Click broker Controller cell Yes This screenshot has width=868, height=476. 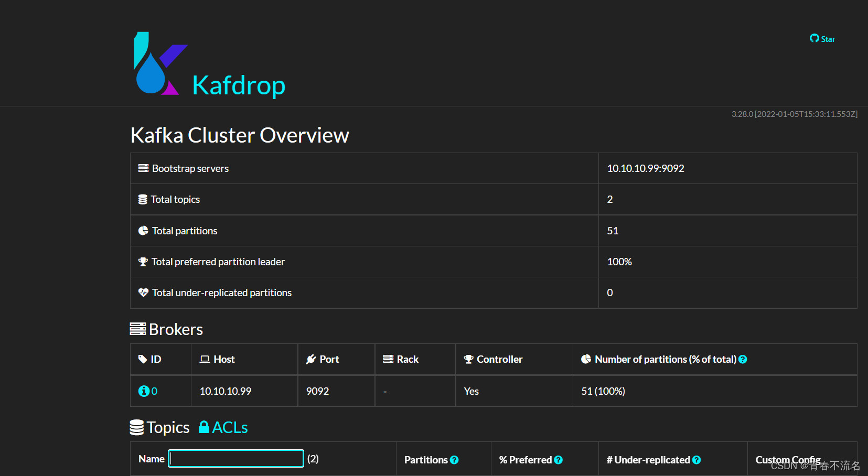coord(471,391)
